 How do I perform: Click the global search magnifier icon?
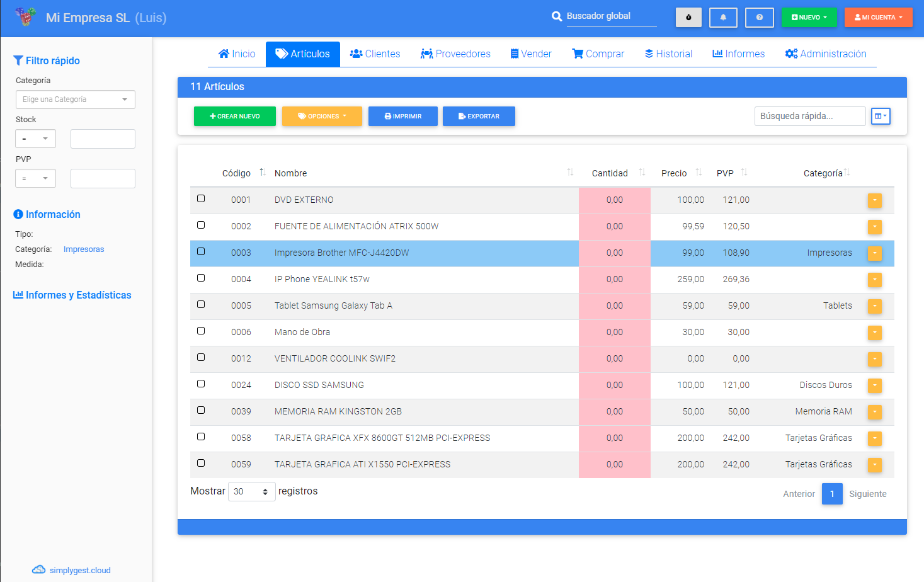tap(557, 16)
